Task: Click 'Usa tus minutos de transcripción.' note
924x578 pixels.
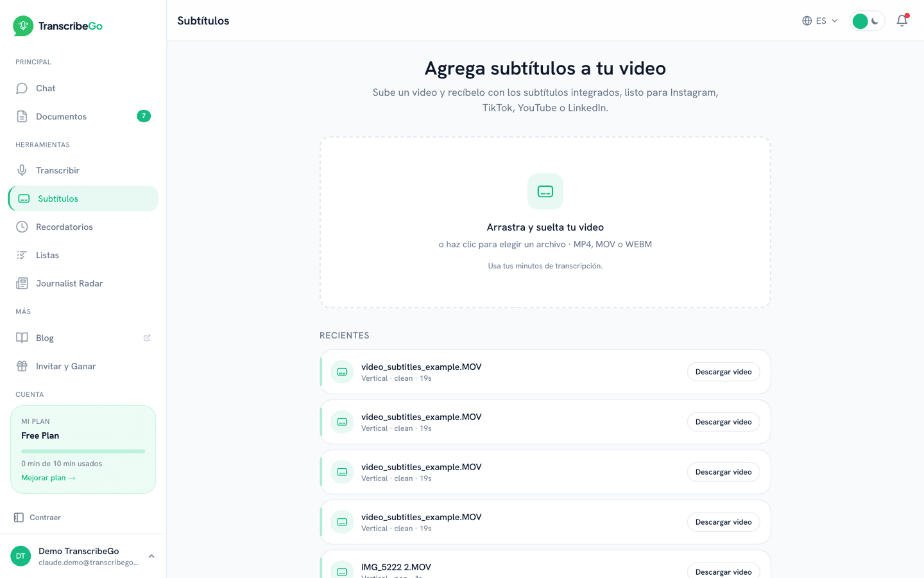Action: coord(545,266)
